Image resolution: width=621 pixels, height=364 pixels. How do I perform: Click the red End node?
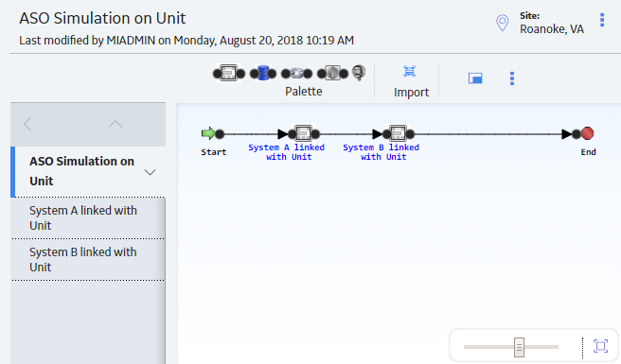587,133
